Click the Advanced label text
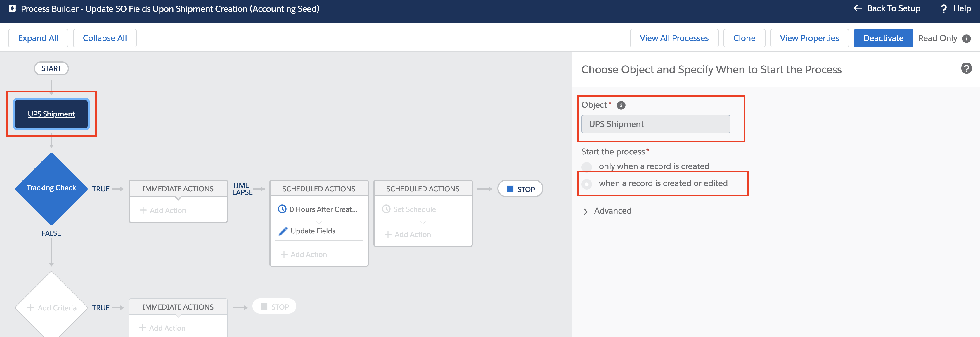Viewport: 980px width, 337px height. (x=612, y=211)
